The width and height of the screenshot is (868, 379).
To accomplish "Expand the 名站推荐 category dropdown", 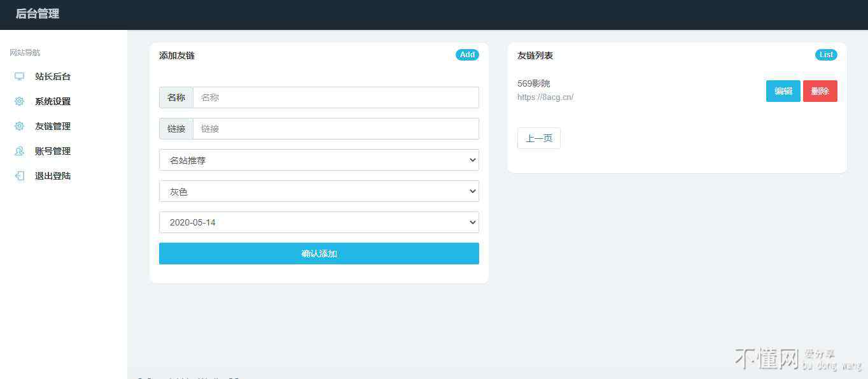I will pyautogui.click(x=319, y=160).
